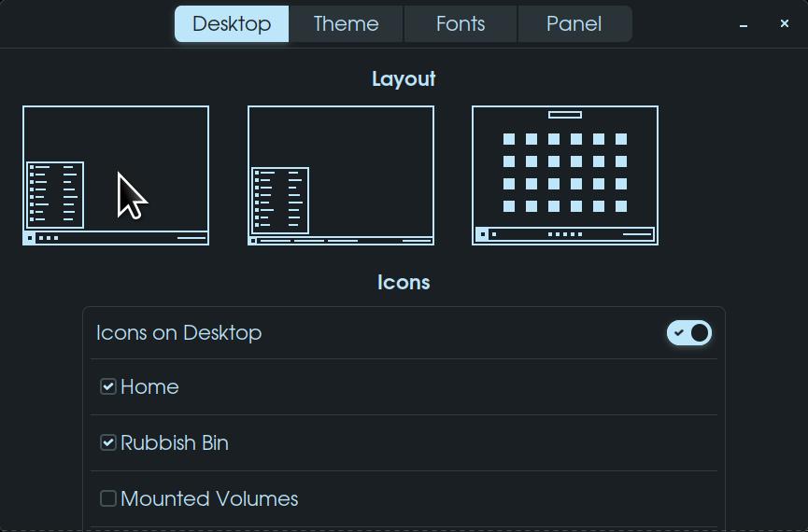The height and width of the screenshot is (532, 808).
Task: Click the Layout section heading
Action: click(x=404, y=79)
